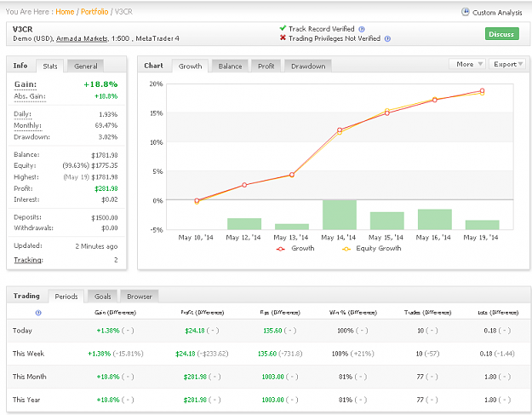Click the Gain (Difference) column header
The height and width of the screenshot is (415, 532).
116,313
